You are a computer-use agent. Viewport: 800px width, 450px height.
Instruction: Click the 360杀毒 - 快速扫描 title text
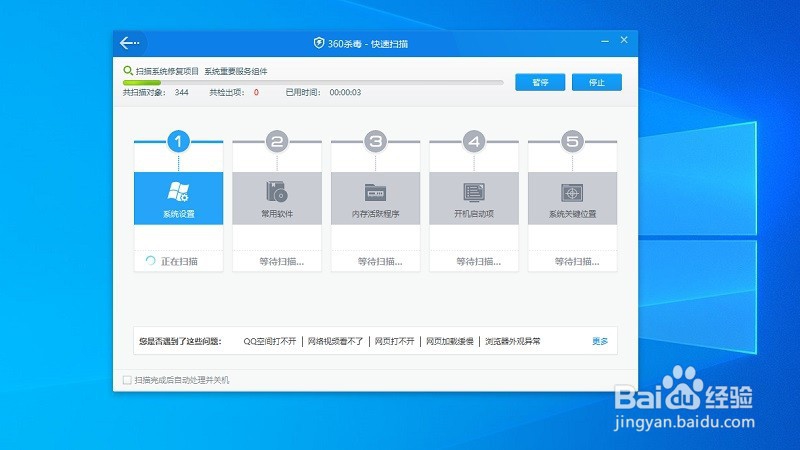point(368,44)
